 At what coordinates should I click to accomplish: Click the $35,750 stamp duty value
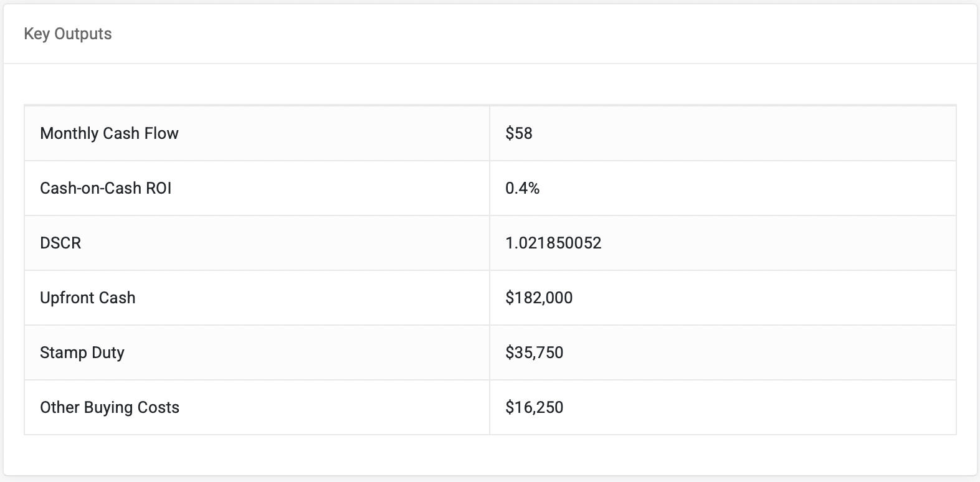(535, 352)
